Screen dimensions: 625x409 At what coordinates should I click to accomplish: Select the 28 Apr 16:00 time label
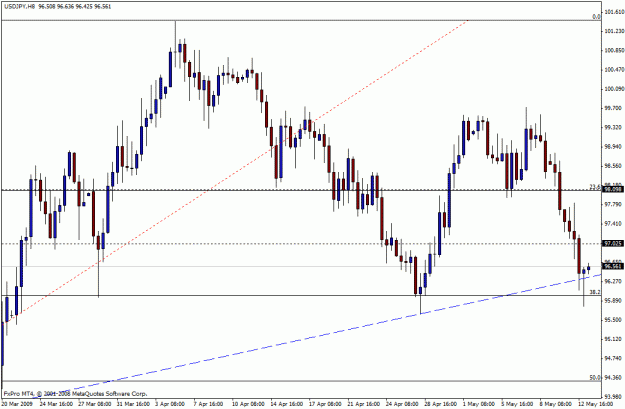pyautogui.click(x=440, y=404)
